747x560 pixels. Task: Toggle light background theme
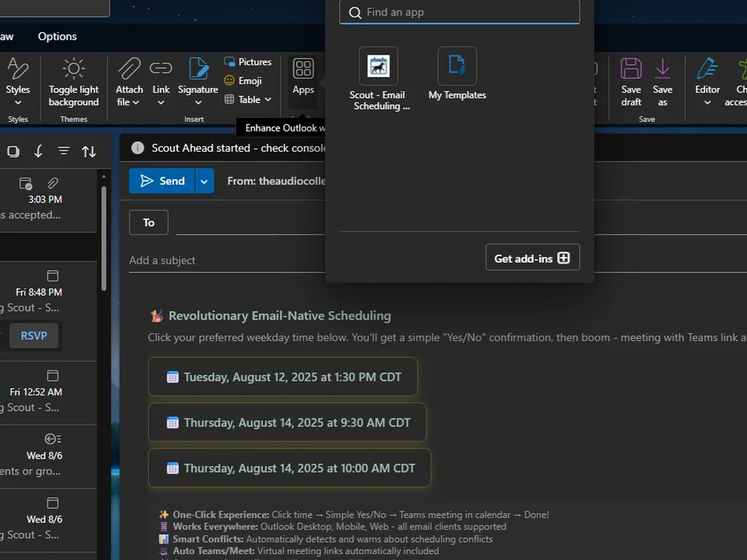pos(73,82)
